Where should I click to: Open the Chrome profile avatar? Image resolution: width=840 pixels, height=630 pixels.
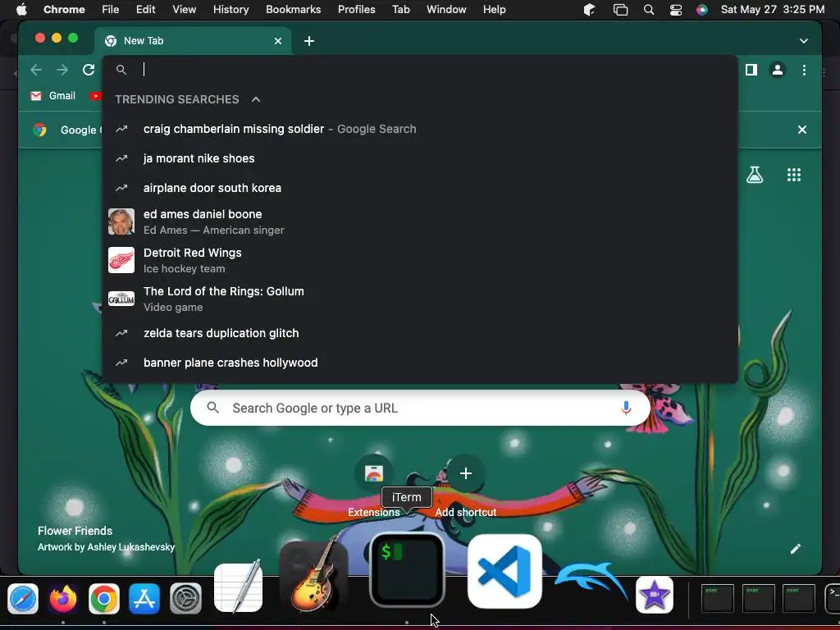coord(778,70)
